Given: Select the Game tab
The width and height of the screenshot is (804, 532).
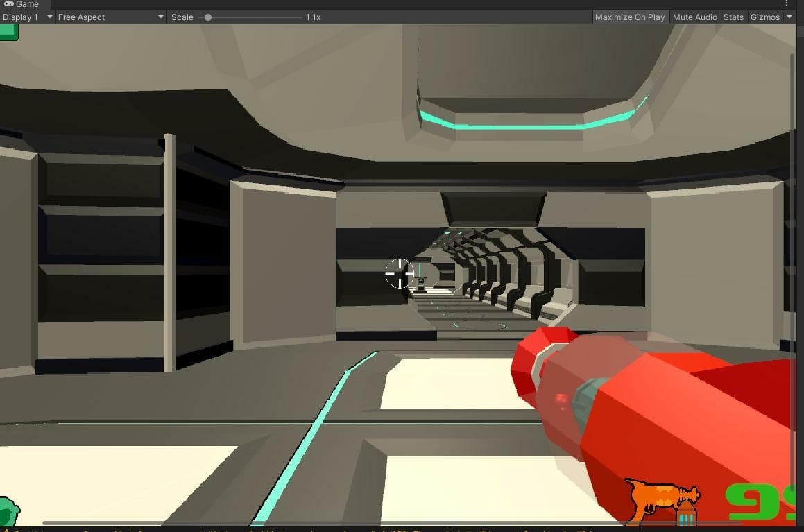Looking at the screenshot, I should pyautogui.click(x=23, y=4).
